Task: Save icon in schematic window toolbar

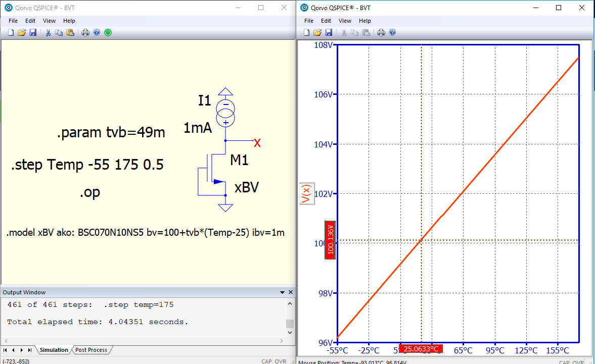Action: pos(33,33)
